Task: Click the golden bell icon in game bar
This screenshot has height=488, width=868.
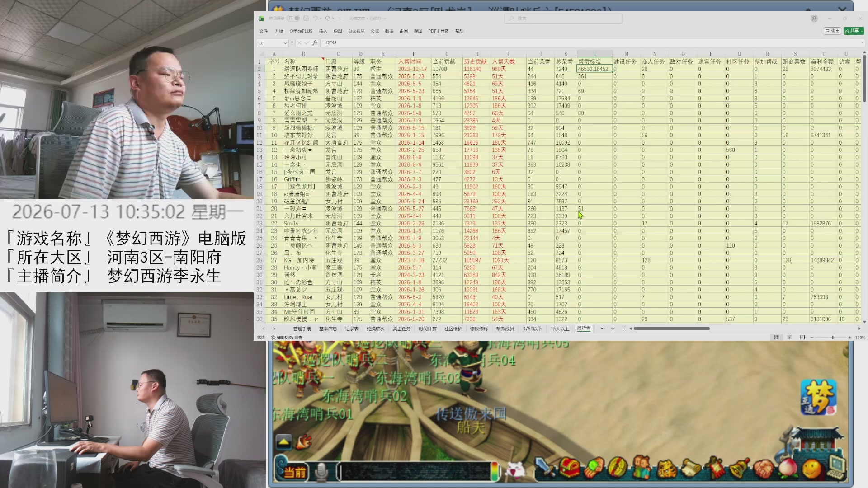Action: pos(739,468)
